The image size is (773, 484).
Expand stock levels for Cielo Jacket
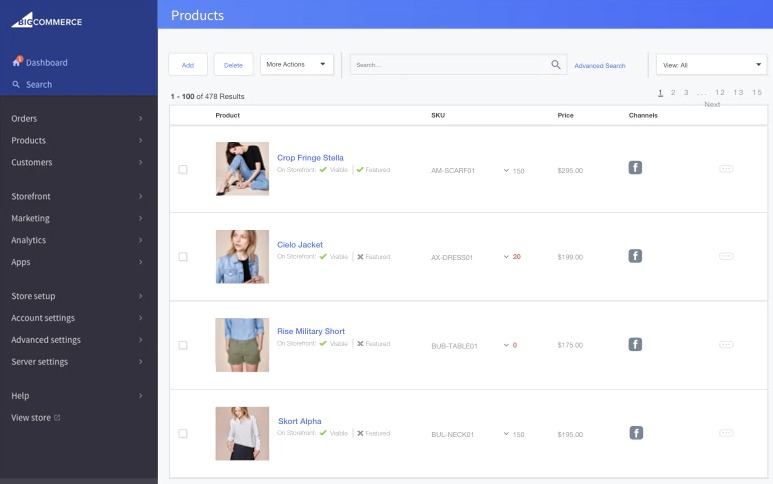click(x=506, y=257)
